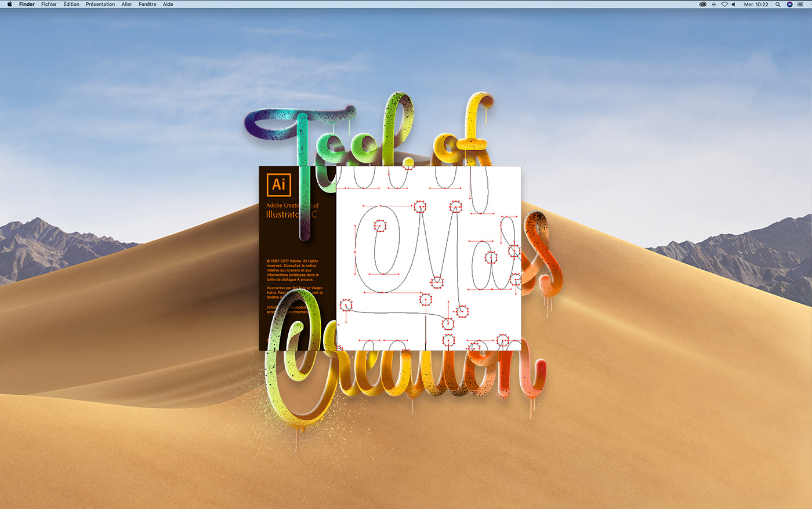Image resolution: width=812 pixels, height=509 pixels.
Task: Click the Wi-Fi status icon
Action: coord(724,4)
